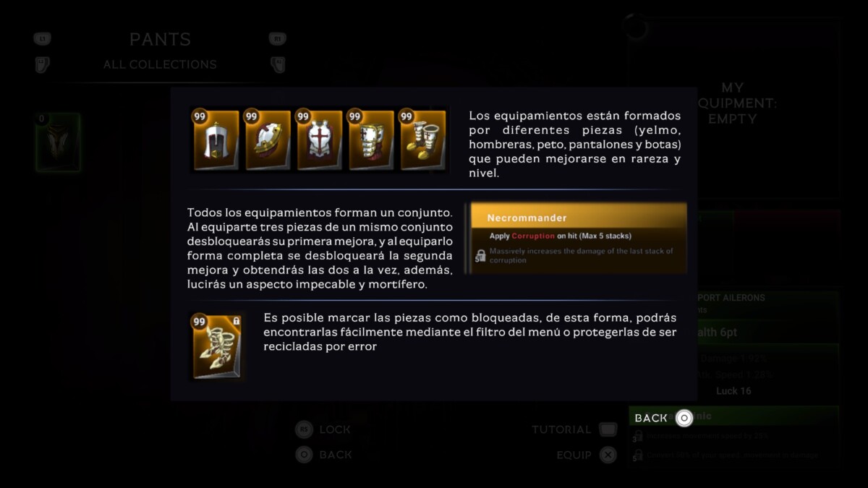The width and height of the screenshot is (868, 488).
Task: Click the boots armor piece icon
Action: click(422, 140)
